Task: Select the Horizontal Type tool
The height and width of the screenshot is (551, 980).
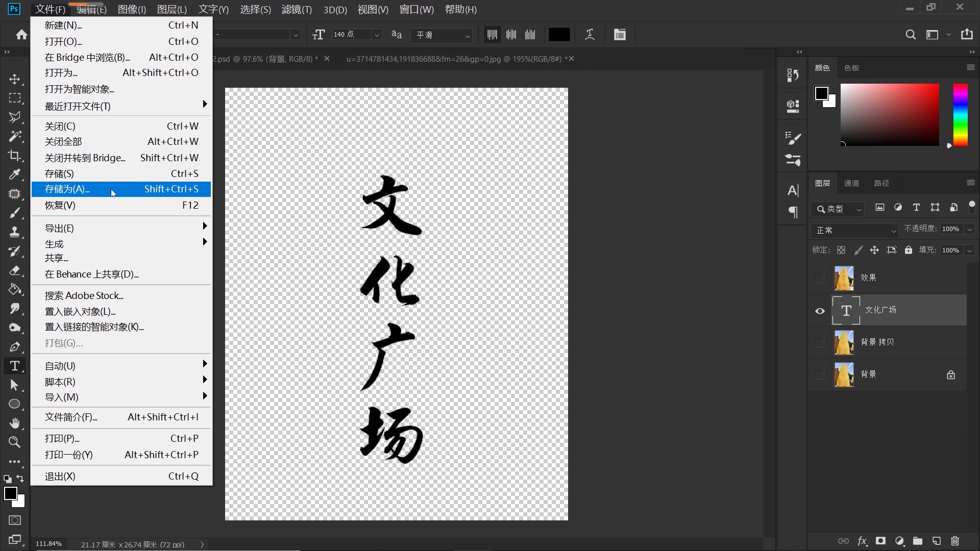Action: pos(15,366)
